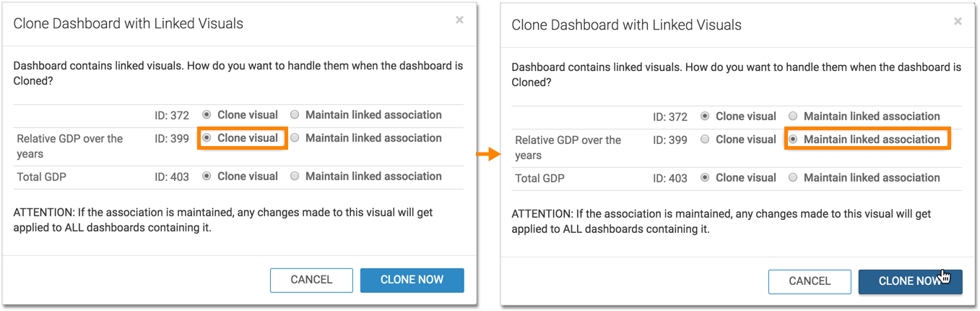Choose Maintain linked association for ID 399, left dialog
This screenshot has width=980, height=311.
point(295,138)
